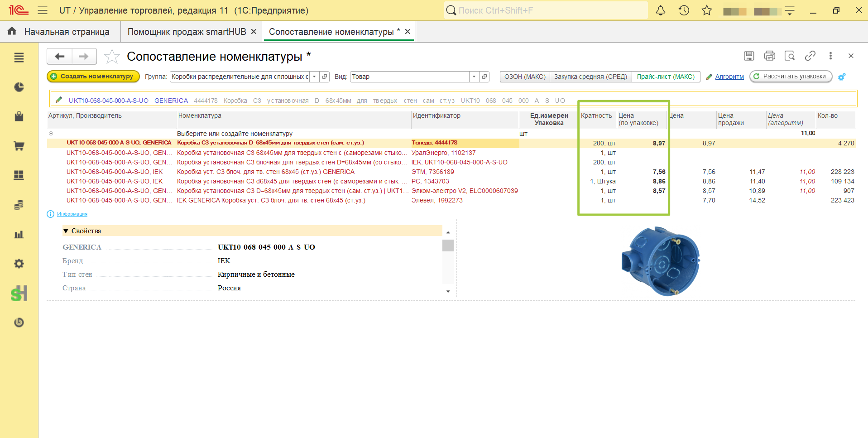This screenshot has width=868, height=438.
Task: Click the blue gears settings icon
Action: [x=842, y=77]
